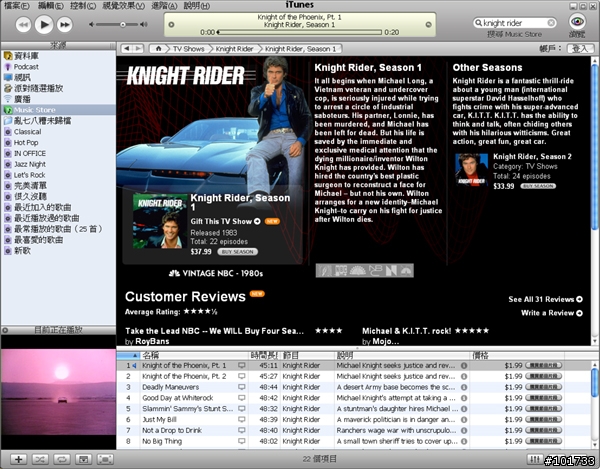
Task: Play the current track
Action: [x=44, y=25]
